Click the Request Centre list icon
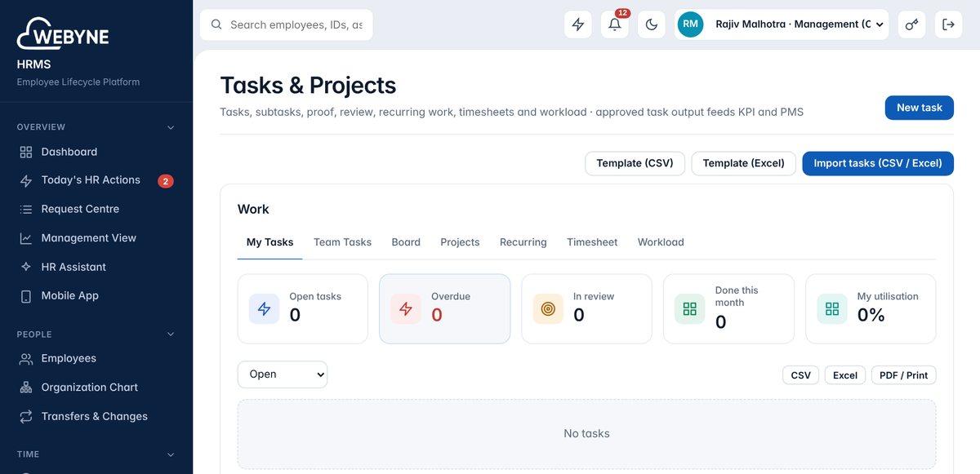 coord(26,210)
